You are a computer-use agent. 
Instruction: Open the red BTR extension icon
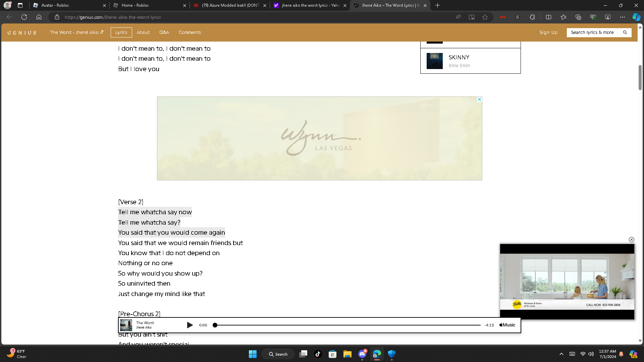(502, 17)
